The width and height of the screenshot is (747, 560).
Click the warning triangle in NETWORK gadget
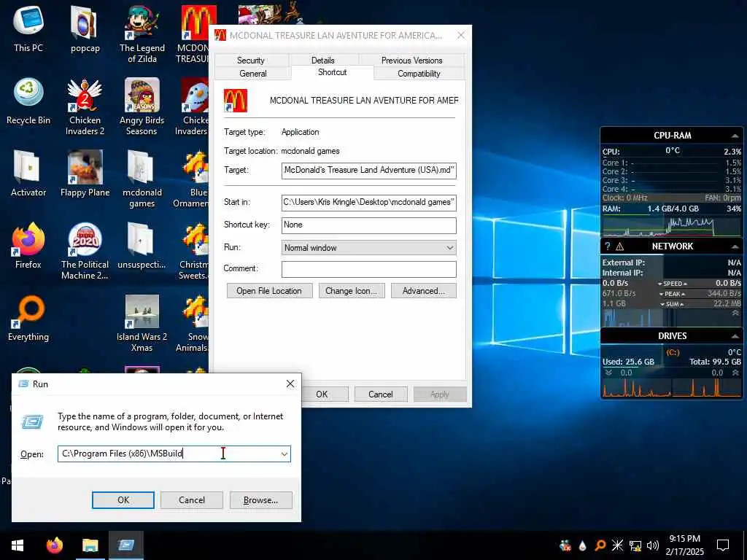coord(620,246)
